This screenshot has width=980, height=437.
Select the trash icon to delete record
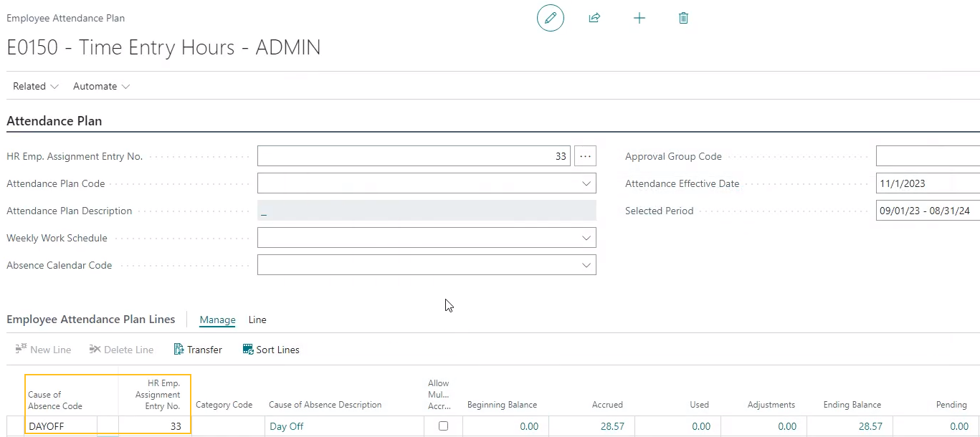click(683, 18)
